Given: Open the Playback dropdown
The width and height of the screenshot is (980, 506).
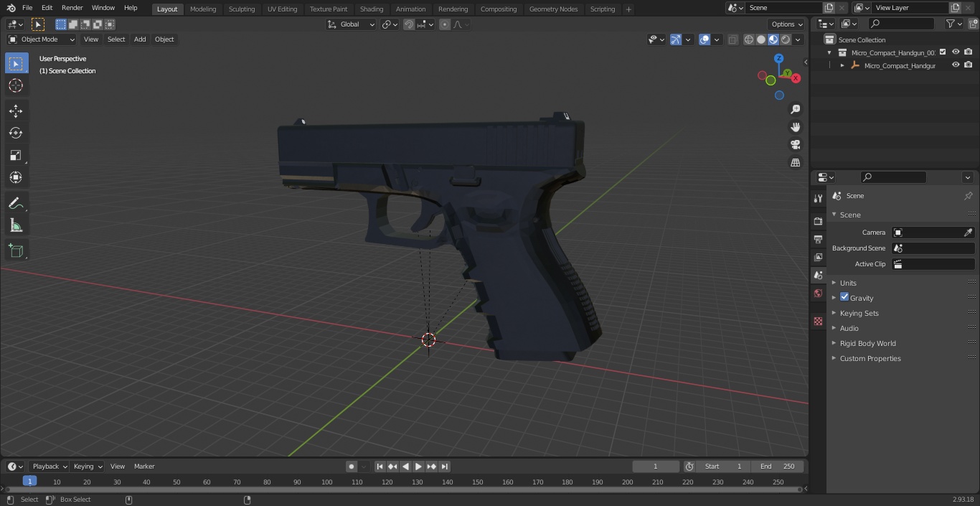Looking at the screenshot, I should click(49, 467).
